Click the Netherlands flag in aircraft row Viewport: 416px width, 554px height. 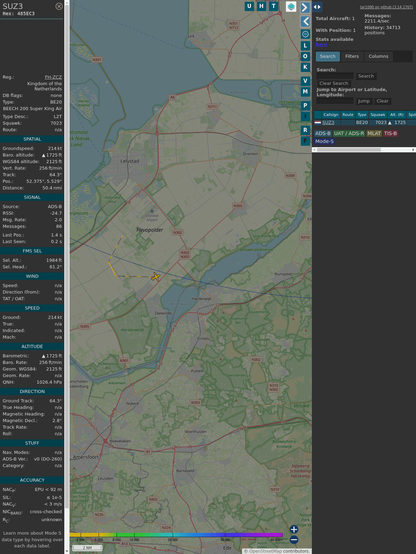318,123
